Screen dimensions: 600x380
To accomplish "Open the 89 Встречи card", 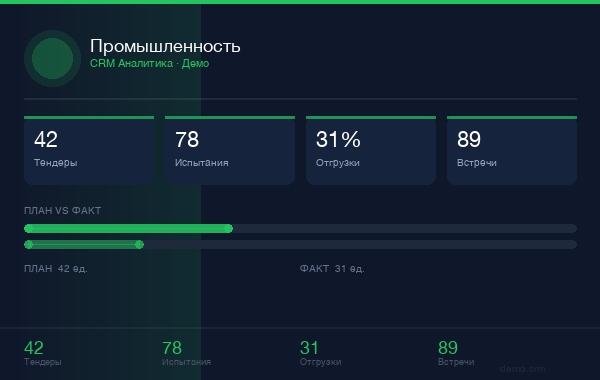I will click(512, 150).
